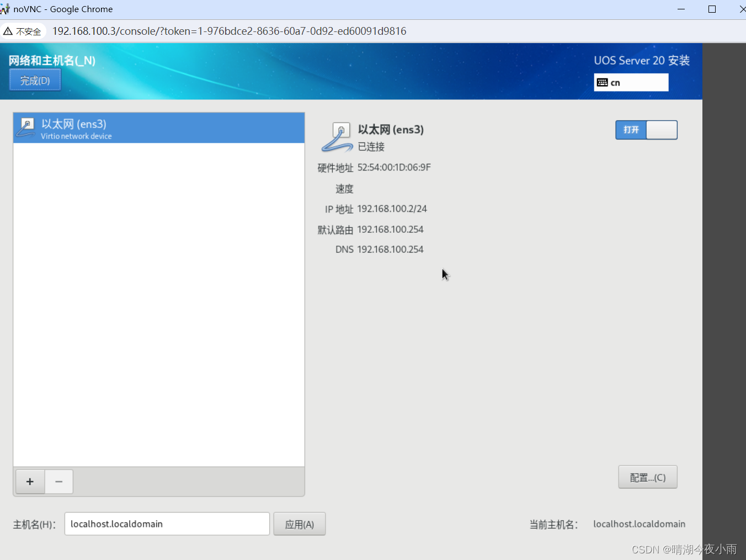Open the Configure (配置) dialog

click(648, 477)
